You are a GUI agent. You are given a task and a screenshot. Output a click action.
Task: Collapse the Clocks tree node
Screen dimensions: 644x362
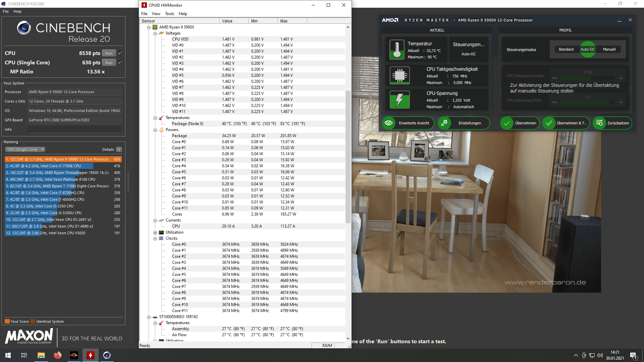pyautogui.click(x=155, y=238)
